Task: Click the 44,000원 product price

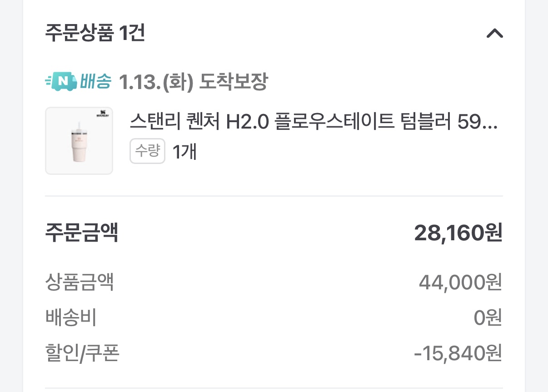Action: 460,283
